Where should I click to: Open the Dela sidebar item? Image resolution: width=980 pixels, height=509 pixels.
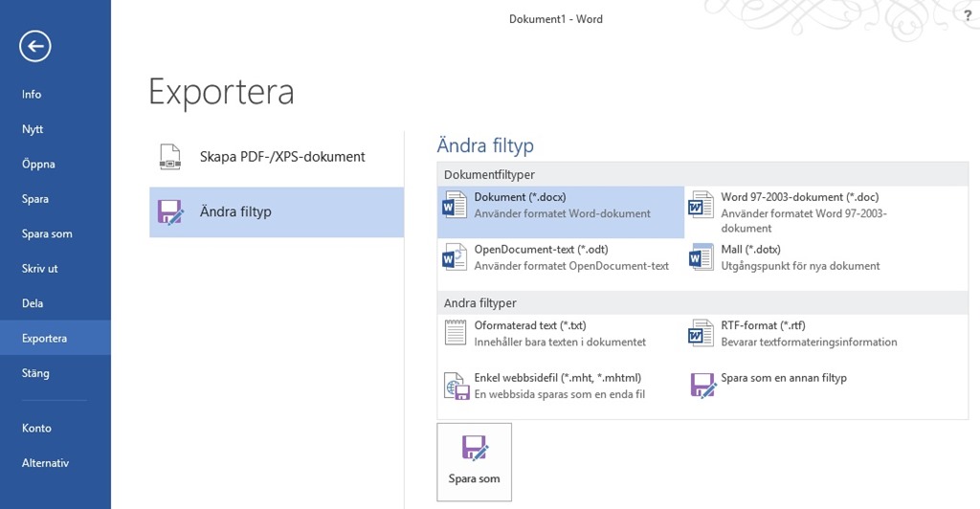coord(33,303)
